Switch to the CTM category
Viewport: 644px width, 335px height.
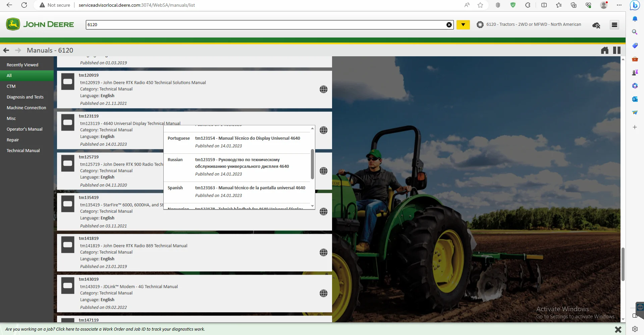click(11, 86)
